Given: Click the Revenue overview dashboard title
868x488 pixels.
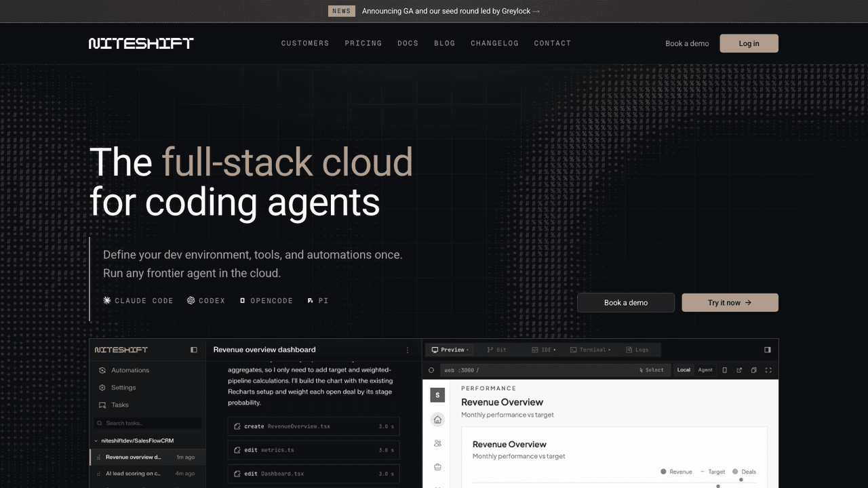Looking at the screenshot, I should click(x=264, y=350).
